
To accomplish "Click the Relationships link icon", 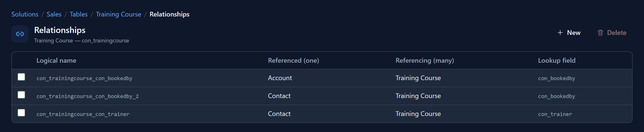I will coord(20,34).
